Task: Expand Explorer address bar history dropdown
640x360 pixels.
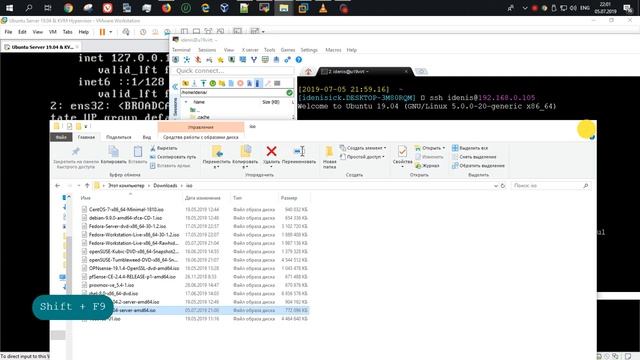Action: pyautogui.click(x=496, y=186)
